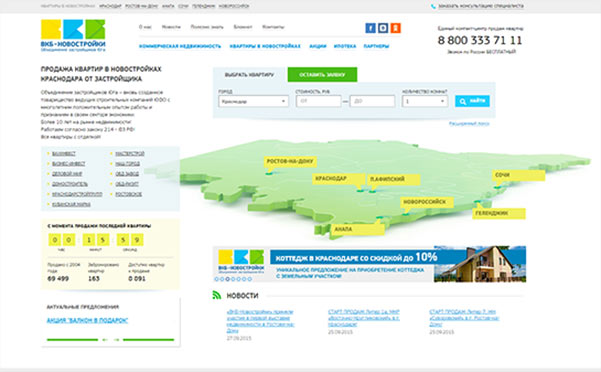This screenshot has width=601, height=372.
Task: Click the Краснодар link in top bar
Action: 110,7
